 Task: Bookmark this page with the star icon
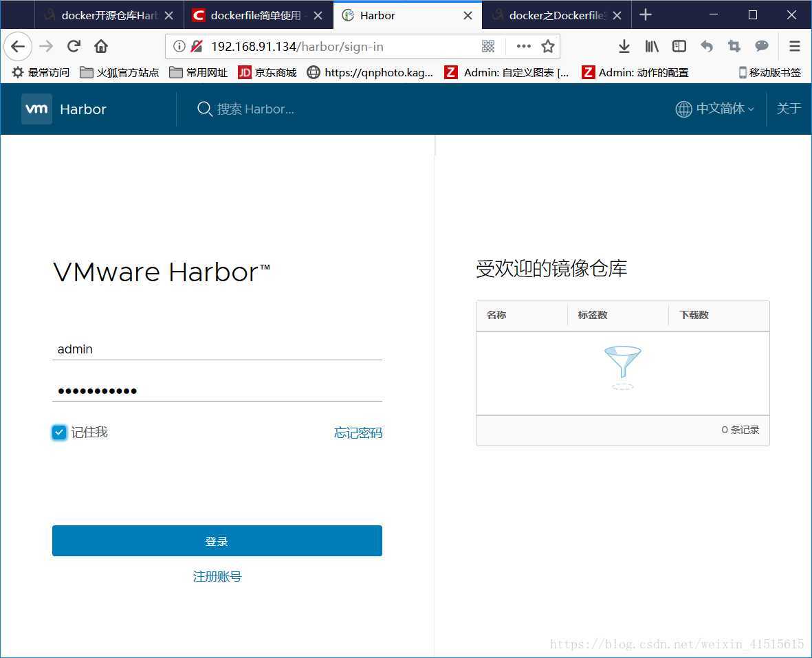(x=548, y=47)
